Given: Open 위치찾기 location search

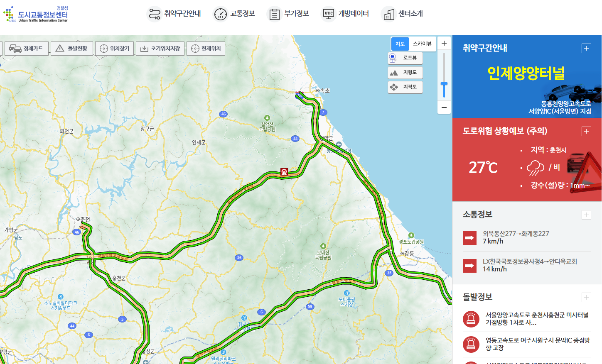Looking at the screenshot, I should 115,49.
